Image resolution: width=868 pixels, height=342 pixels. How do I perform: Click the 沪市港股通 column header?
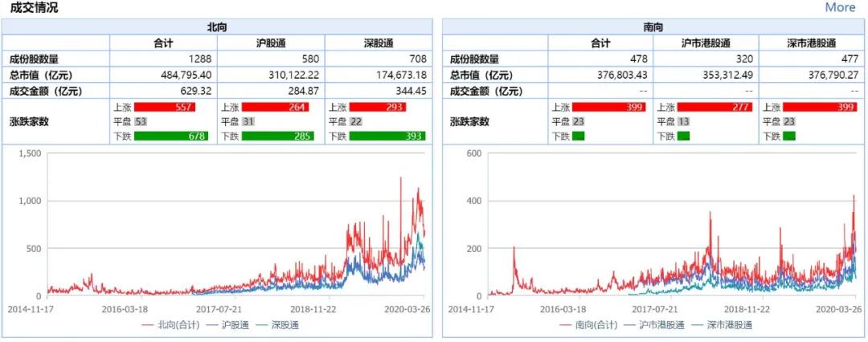[706, 43]
